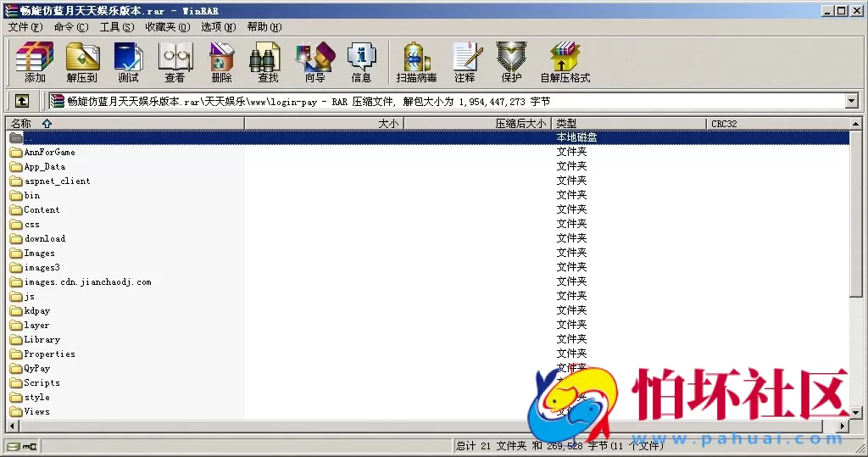Click the vertical scrollbar thumb
The width and height of the screenshot is (868, 457).
click(856, 214)
